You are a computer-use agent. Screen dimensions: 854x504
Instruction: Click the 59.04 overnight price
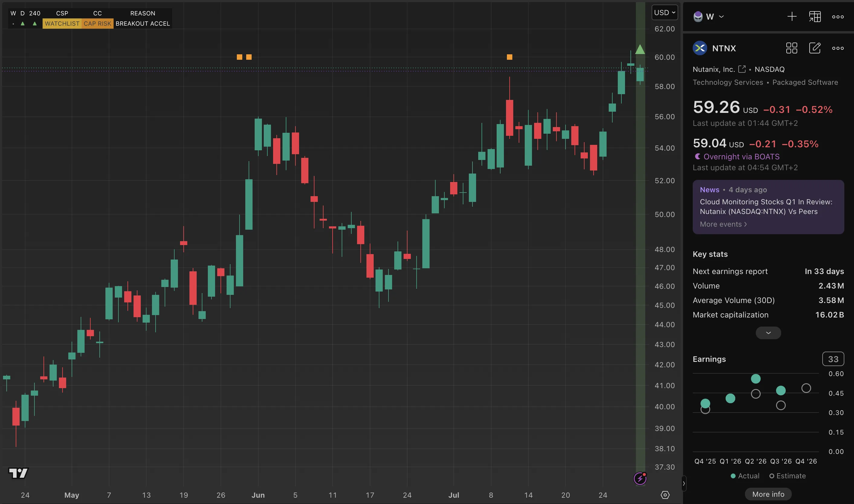pos(709,143)
